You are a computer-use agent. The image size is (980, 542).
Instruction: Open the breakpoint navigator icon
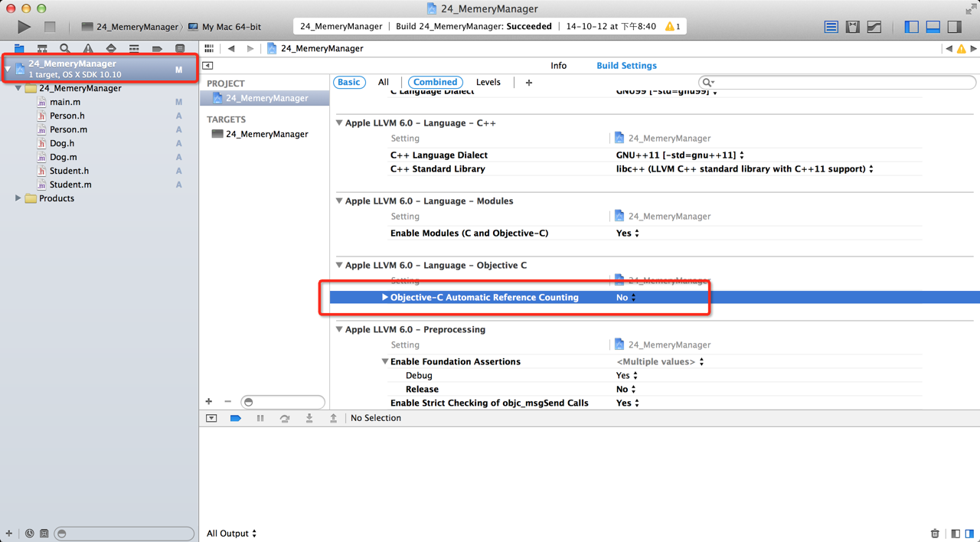click(x=157, y=48)
